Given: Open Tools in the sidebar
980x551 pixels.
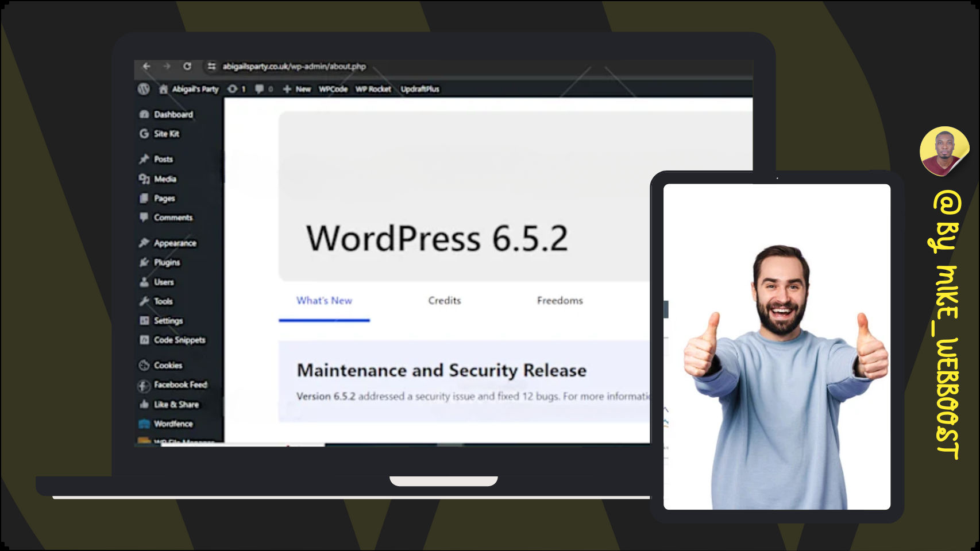Looking at the screenshot, I should click(163, 301).
